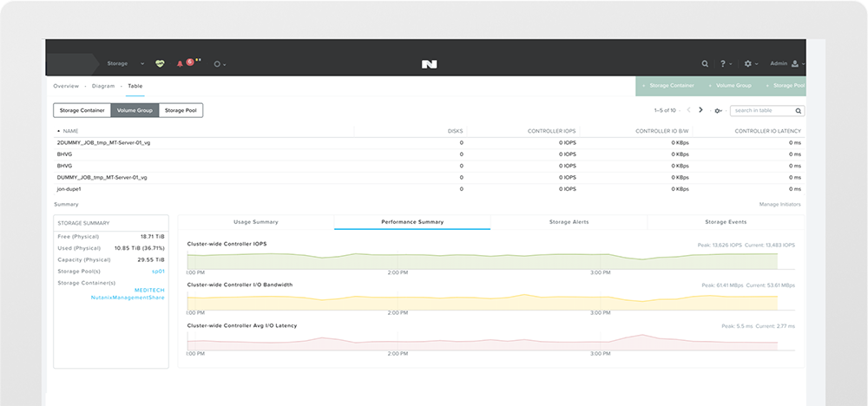This screenshot has width=868, height=406.
Task: Sort by the DISKS column header
Action: pyautogui.click(x=455, y=131)
